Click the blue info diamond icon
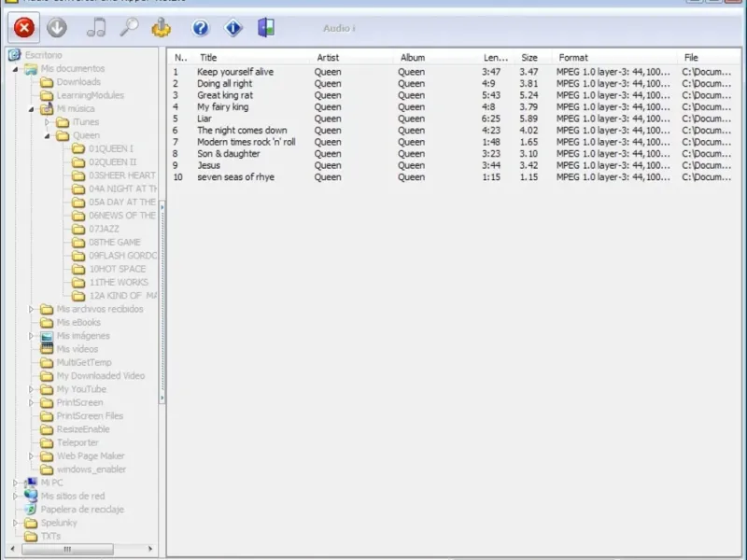The image size is (747, 560). 233,28
